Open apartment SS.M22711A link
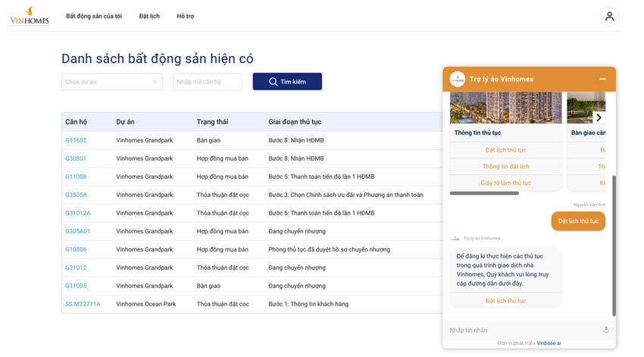 pos(83,304)
